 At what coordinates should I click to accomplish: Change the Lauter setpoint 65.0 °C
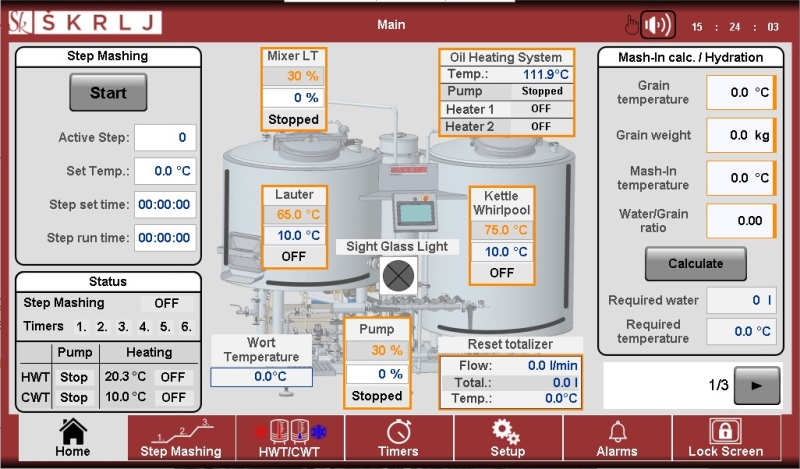[x=294, y=214]
